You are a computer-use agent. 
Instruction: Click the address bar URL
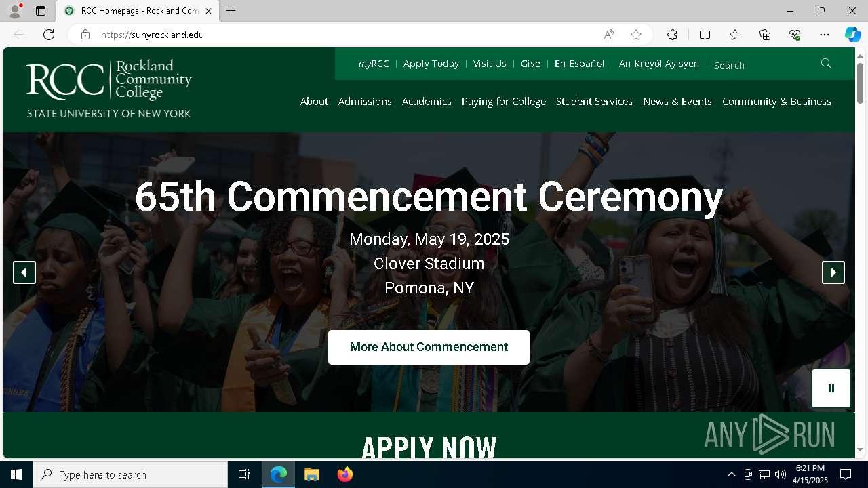pyautogui.click(x=153, y=35)
